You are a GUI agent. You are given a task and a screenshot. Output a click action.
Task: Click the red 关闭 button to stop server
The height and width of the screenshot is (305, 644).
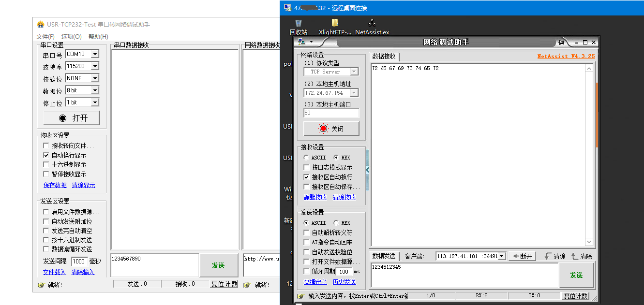point(331,129)
